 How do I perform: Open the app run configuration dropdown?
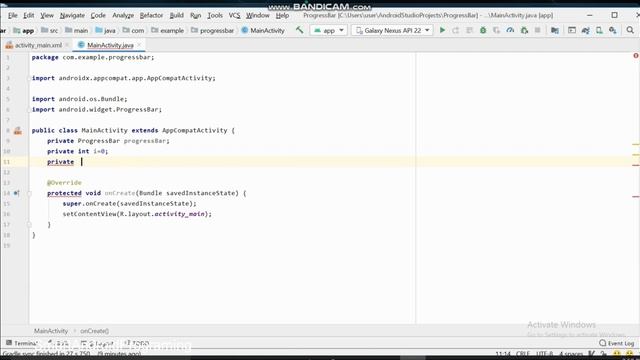(329, 30)
